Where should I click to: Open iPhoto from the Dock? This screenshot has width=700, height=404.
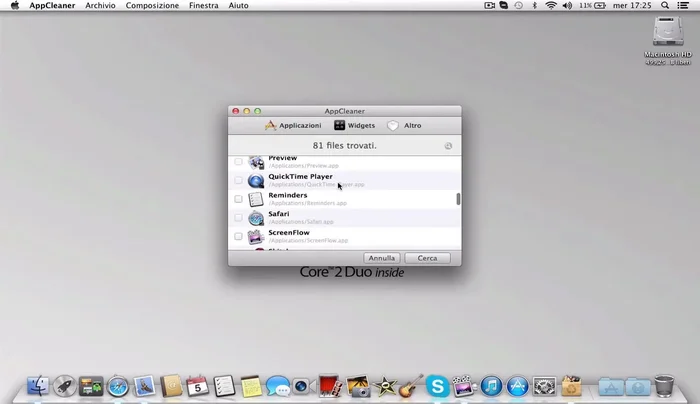coord(358,386)
